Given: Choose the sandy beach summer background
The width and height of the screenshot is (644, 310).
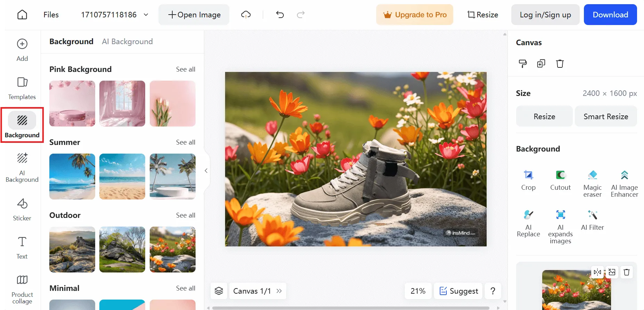Looking at the screenshot, I should (x=122, y=177).
